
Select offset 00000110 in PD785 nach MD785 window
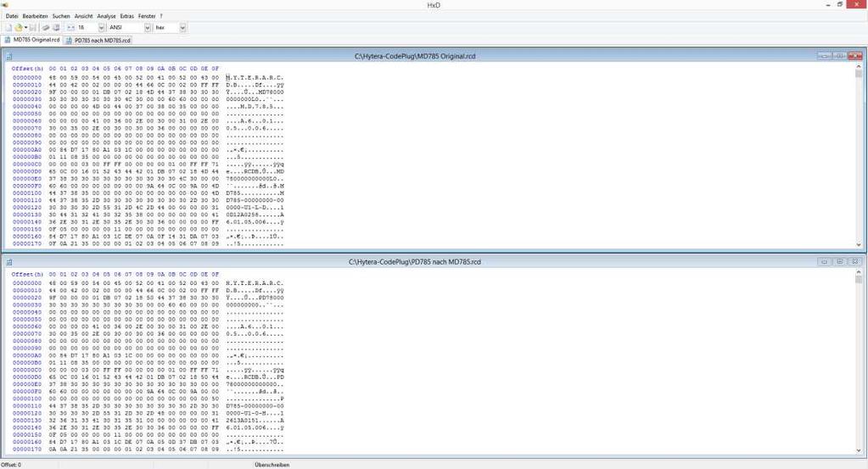click(x=27, y=406)
